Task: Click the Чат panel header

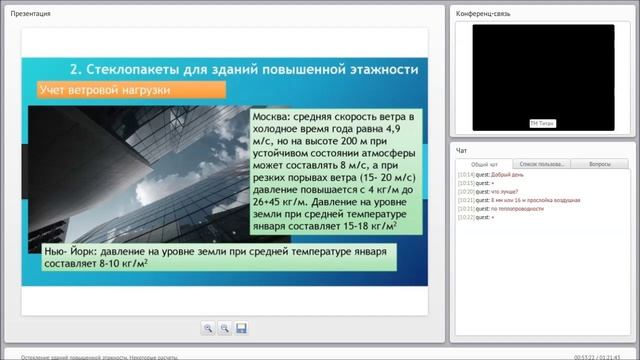Action: 461,151
